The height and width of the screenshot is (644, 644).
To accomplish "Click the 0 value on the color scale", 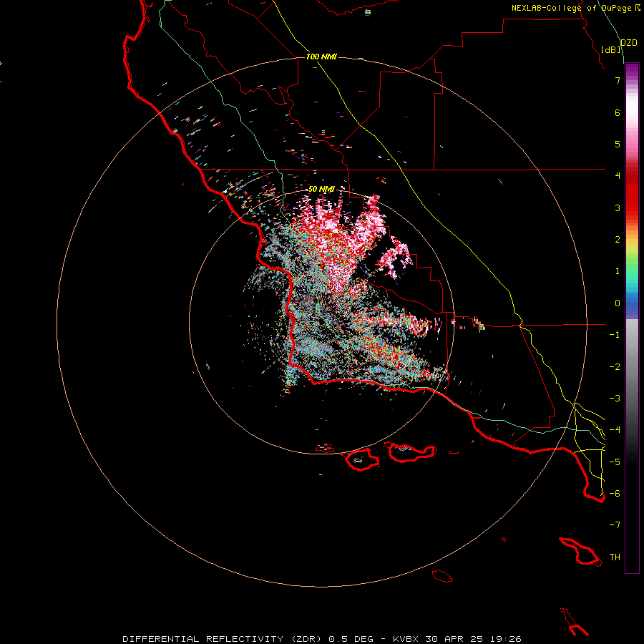I will [618, 303].
